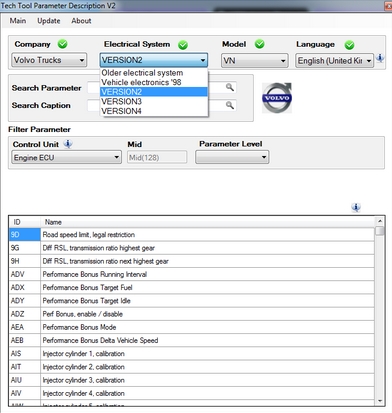Select Older electrical system option
Viewport: 392px width, 413px height.
tap(154, 73)
